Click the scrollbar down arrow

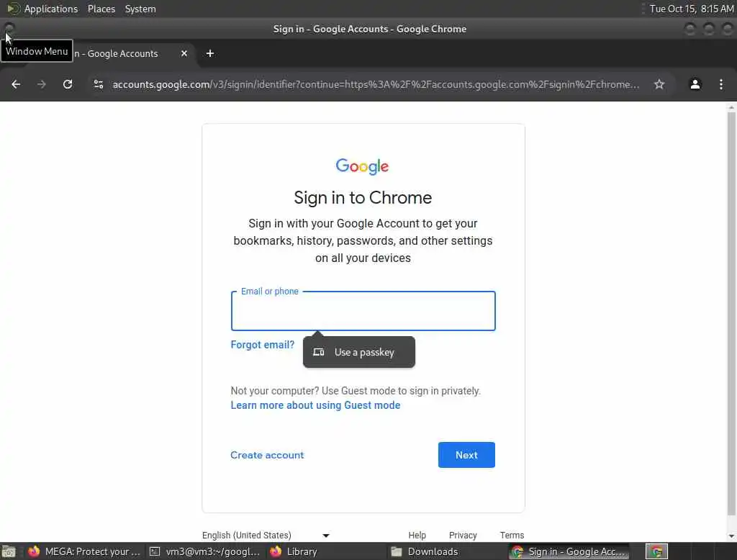pyautogui.click(x=731, y=536)
